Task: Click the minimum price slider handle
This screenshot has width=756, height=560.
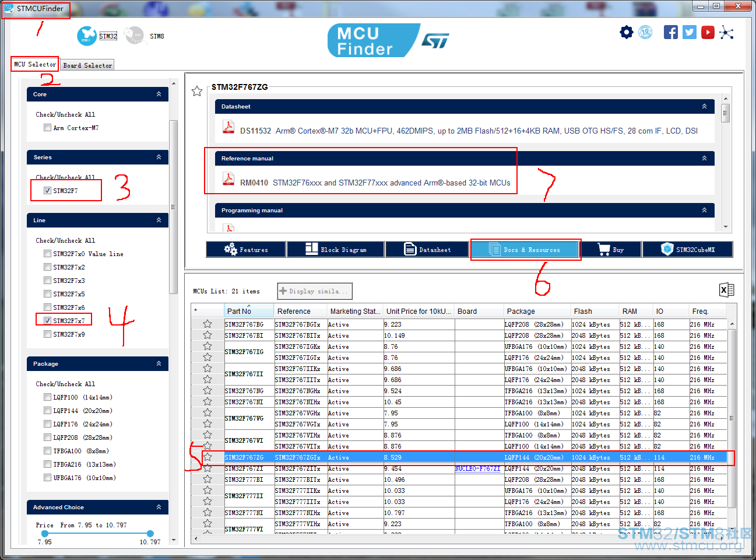Action: click(44, 533)
